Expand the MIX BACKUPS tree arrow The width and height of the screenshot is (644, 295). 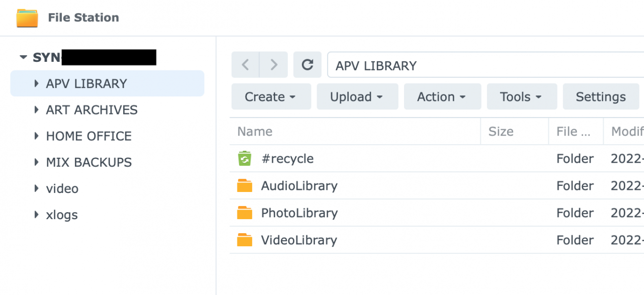click(36, 162)
